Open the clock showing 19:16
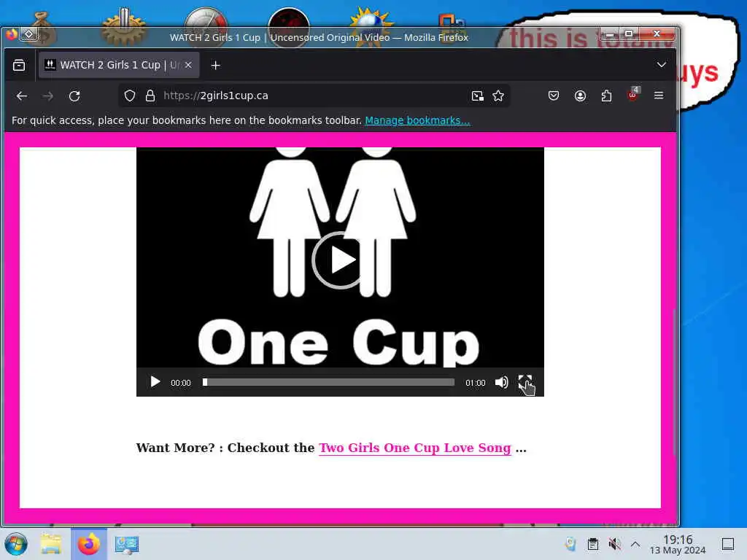The image size is (747, 560). point(678,544)
